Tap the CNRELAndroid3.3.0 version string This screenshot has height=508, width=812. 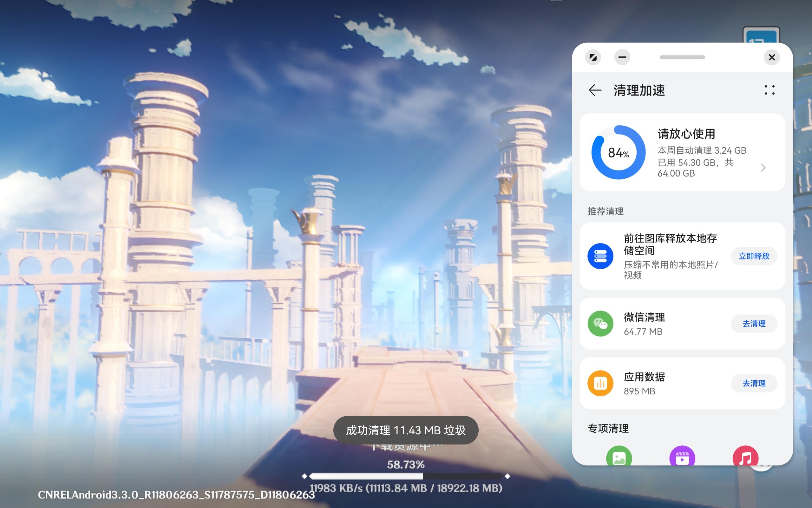[176, 495]
